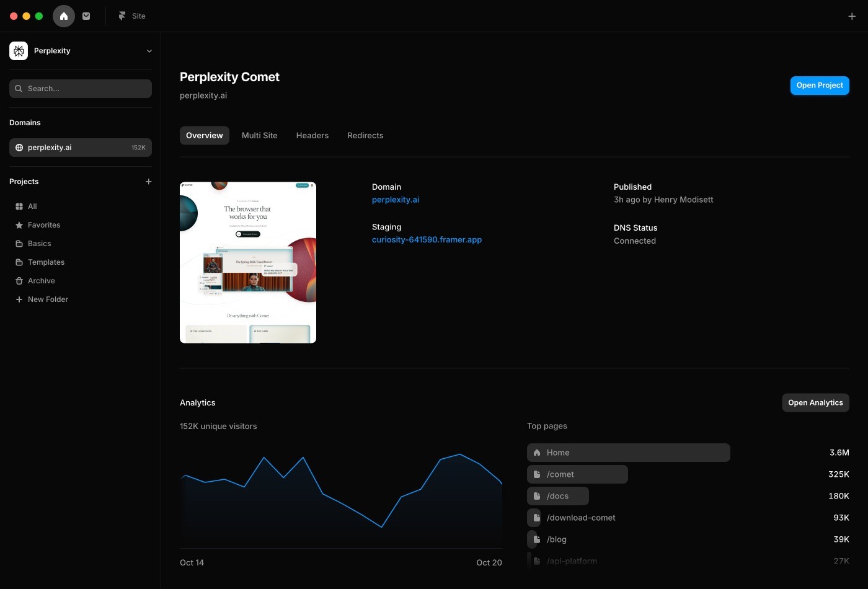Switch to the Multi Site tab
This screenshot has height=589, width=868.
pyautogui.click(x=259, y=135)
